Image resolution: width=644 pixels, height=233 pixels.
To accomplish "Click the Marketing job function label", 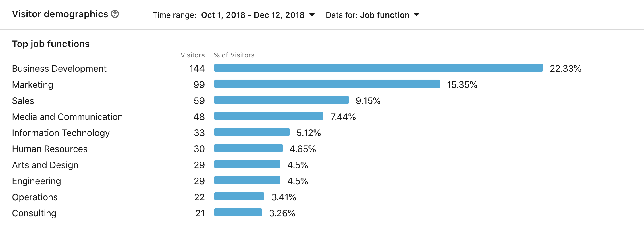I will coord(32,85).
